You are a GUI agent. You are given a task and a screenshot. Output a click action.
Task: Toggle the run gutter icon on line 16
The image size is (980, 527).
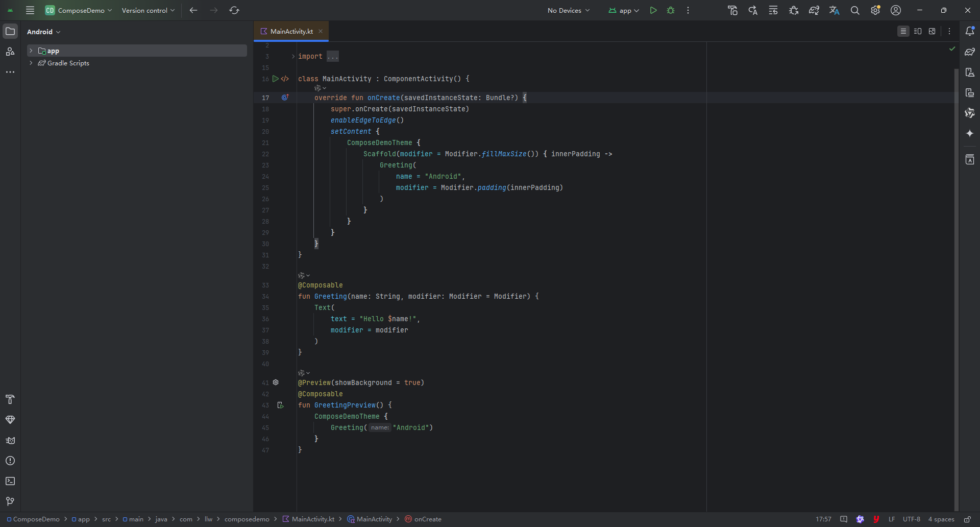point(276,79)
